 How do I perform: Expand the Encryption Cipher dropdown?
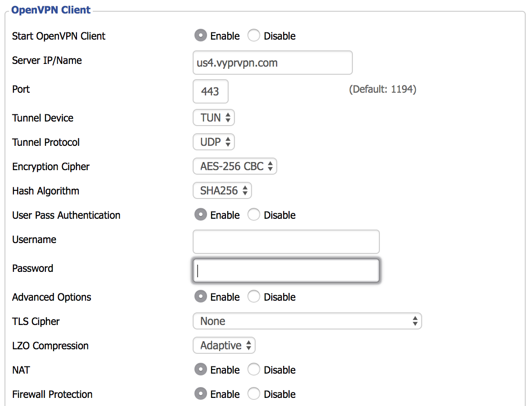click(234, 167)
